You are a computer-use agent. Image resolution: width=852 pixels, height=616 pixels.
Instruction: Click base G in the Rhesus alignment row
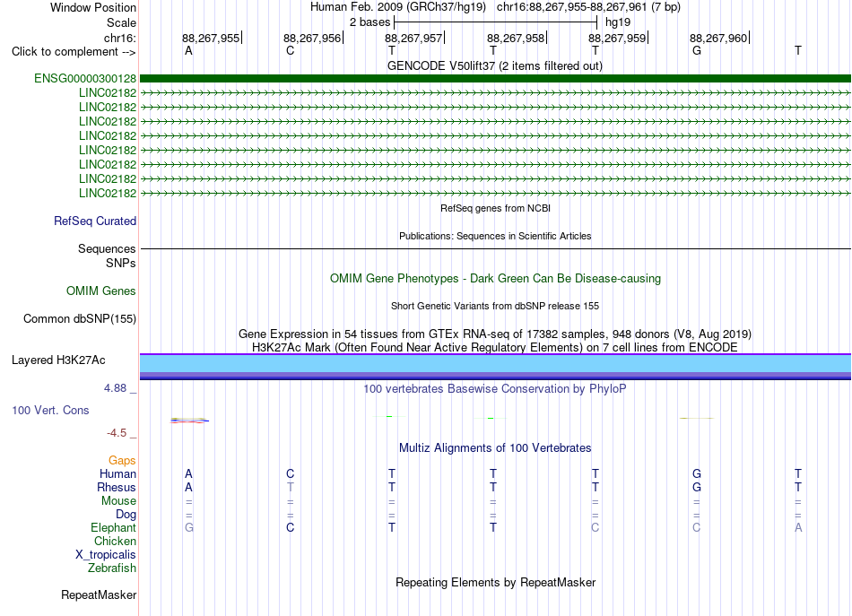point(697,487)
